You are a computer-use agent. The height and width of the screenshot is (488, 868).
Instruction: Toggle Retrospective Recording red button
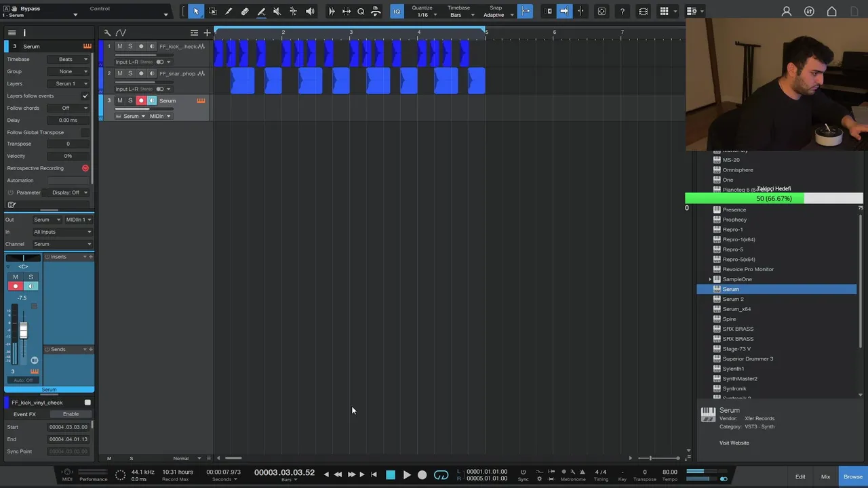coord(85,168)
